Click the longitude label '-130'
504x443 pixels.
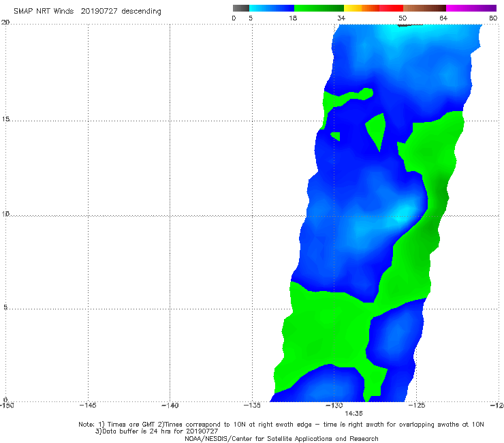[334, 406]
